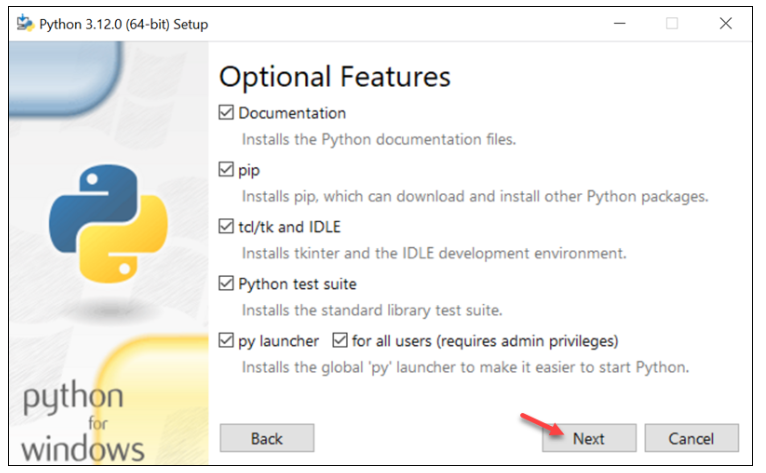The image size is (766, 473).
Task: Disable the tcl/tk and IDLE option
Action: [226, 226]
